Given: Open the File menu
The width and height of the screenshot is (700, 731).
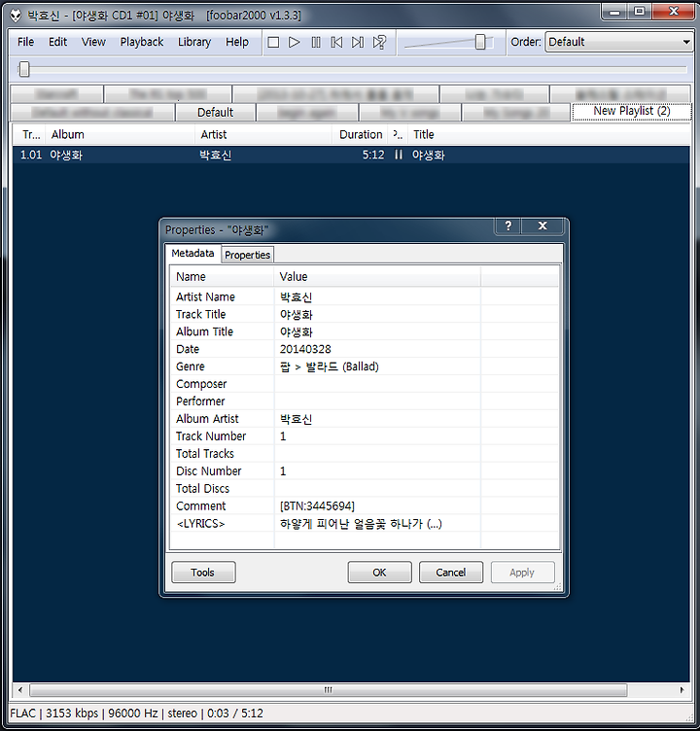Looking at the screenshot, I should click(x=25, y=42).
